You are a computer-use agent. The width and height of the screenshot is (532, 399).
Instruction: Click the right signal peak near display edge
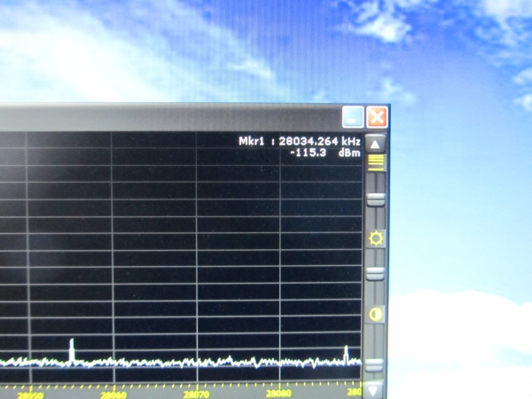[x=346, y=353]
